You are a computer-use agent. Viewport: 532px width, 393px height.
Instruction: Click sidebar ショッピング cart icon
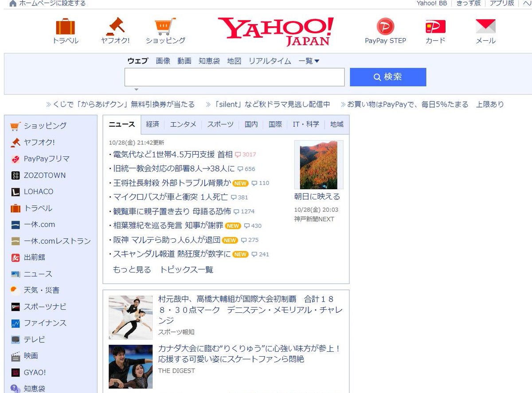tap(16, 126)
